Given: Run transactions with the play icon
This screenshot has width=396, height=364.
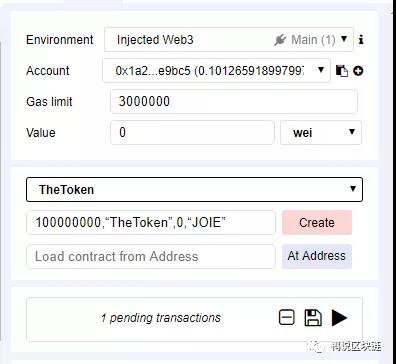Looking at the screenshot, I should point(339,317).
